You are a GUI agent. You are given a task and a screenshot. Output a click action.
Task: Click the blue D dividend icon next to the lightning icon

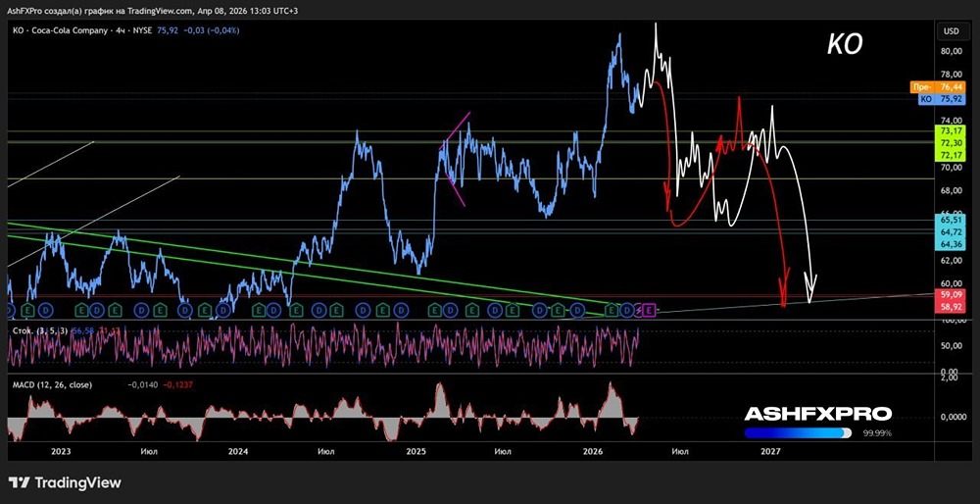pos(627,309)
